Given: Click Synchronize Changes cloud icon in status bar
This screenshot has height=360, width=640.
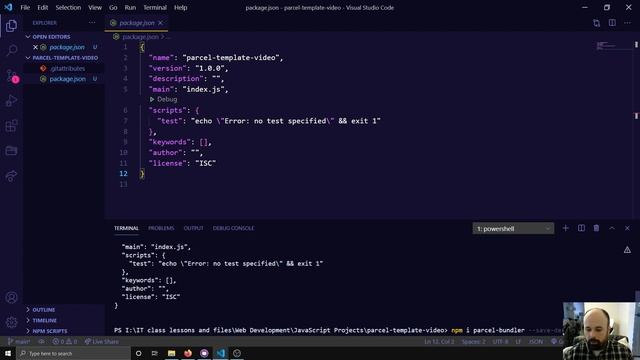Looking at the screenshot, I should click(x=41, y=342).
